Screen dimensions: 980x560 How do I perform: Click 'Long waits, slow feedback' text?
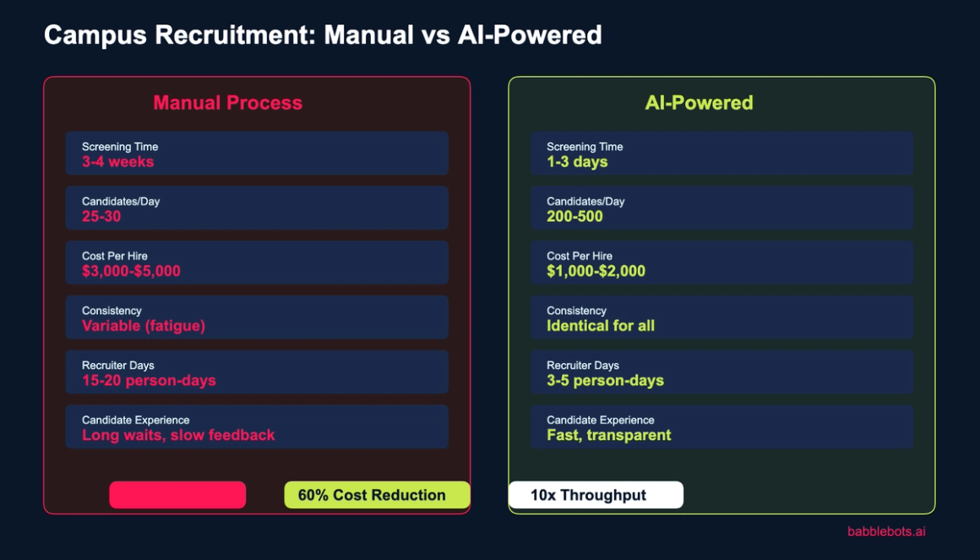[x=178, y=435]
